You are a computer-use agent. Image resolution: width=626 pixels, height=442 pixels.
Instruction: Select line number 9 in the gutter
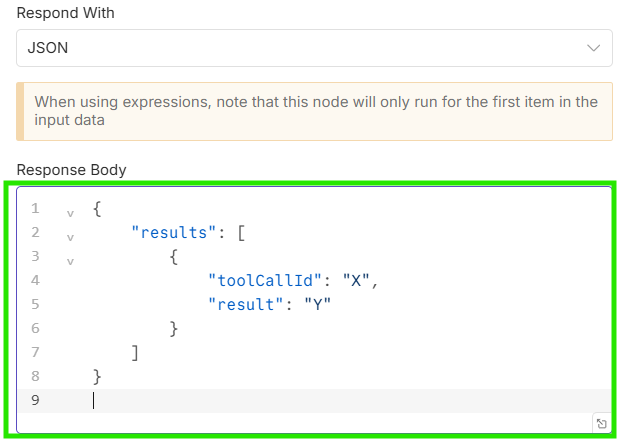pos(35,400)
